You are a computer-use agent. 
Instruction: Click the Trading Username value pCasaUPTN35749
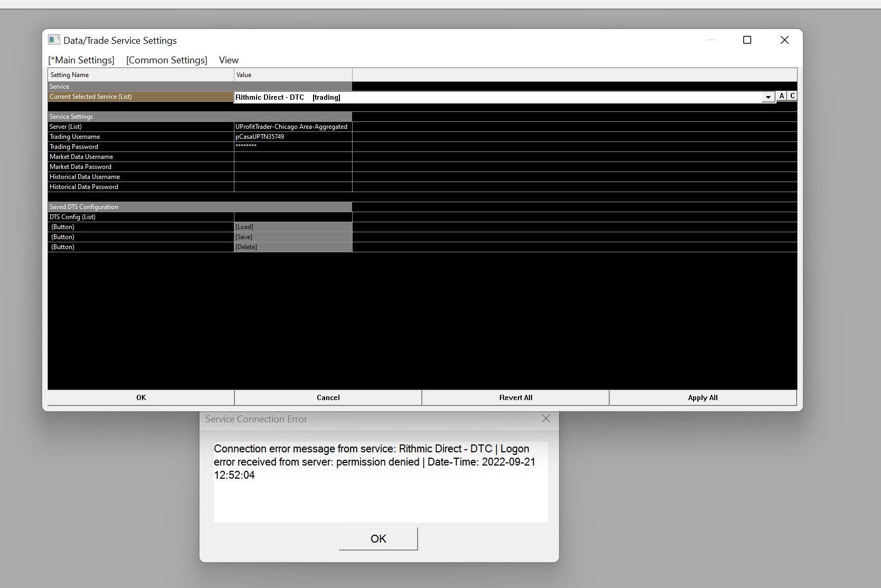click(293, 137)
